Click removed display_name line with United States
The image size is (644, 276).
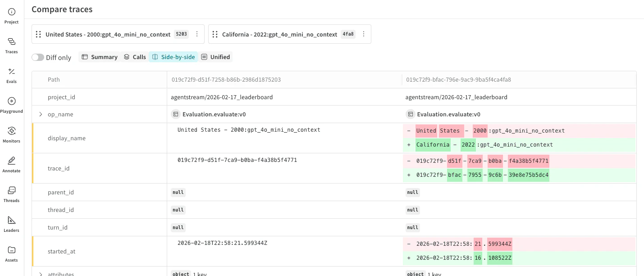[519, 131]
